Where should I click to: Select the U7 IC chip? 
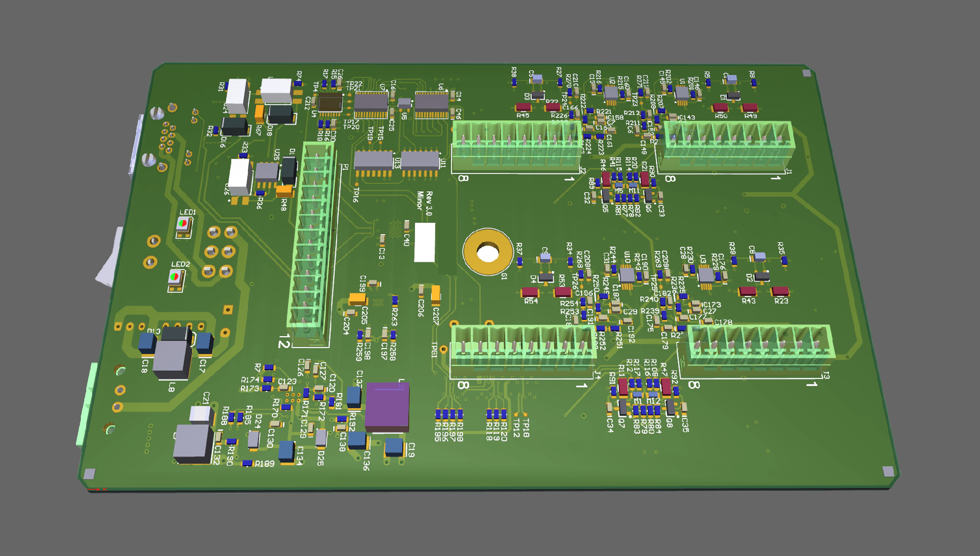click(371, 104)
